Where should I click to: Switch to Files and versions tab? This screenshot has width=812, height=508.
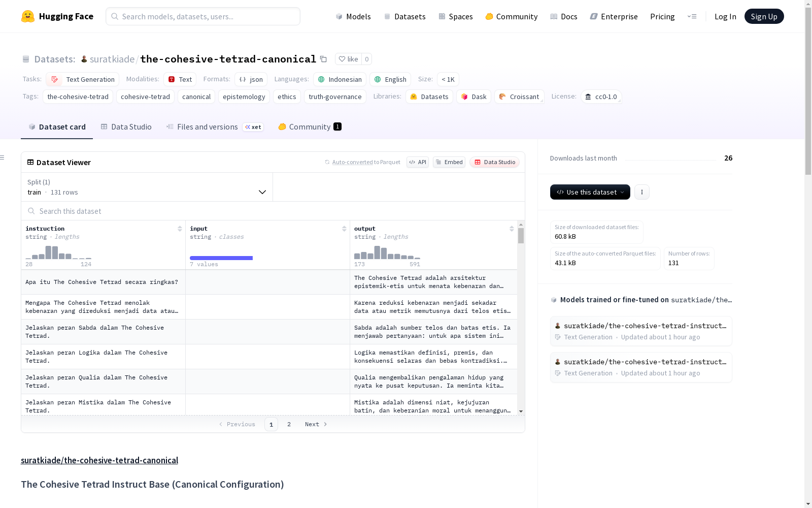pyautogui.click(x=215, y=127)
